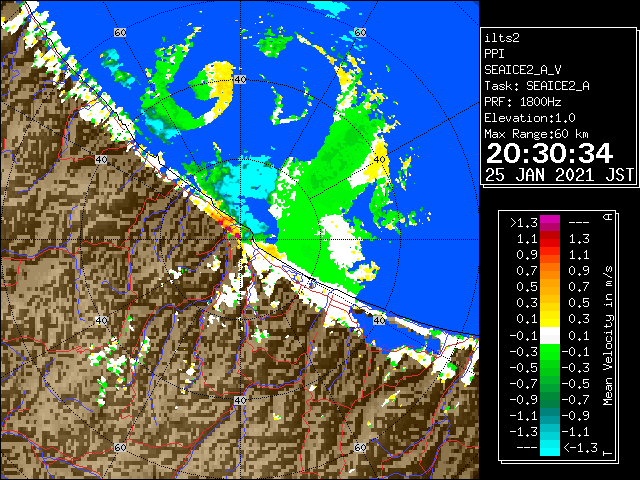640x480 pixels.
Task: Click the right-column '-1.1' legend value
Action: pyautogui.click(x=576, y=432)
